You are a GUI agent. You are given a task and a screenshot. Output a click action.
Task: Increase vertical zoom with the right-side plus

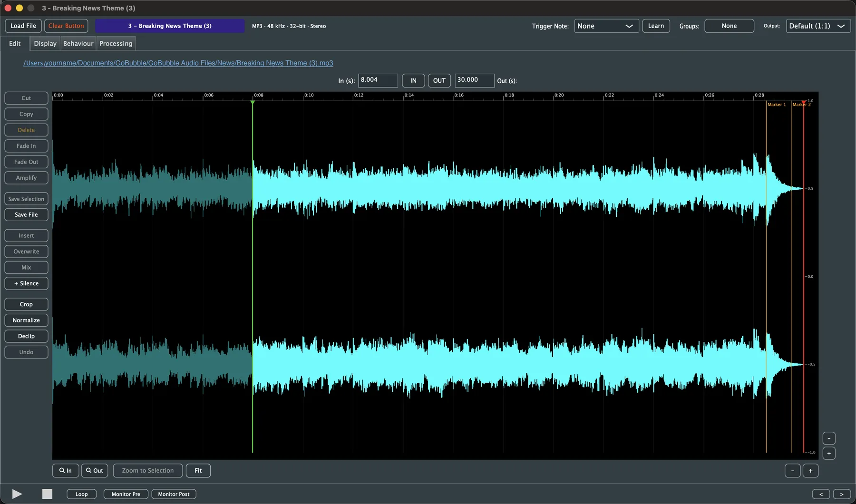click(x=829, y=454)
